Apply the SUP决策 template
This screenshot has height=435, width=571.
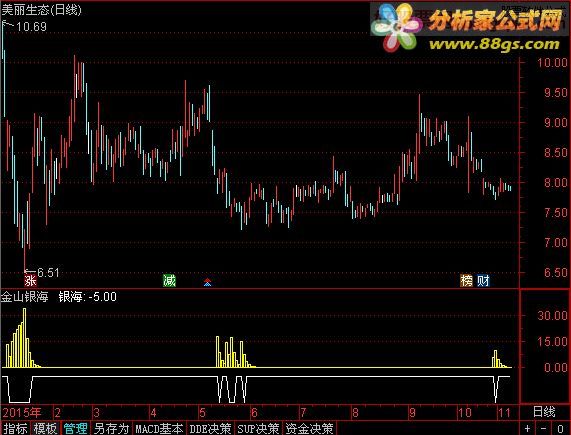pos(258,428)
